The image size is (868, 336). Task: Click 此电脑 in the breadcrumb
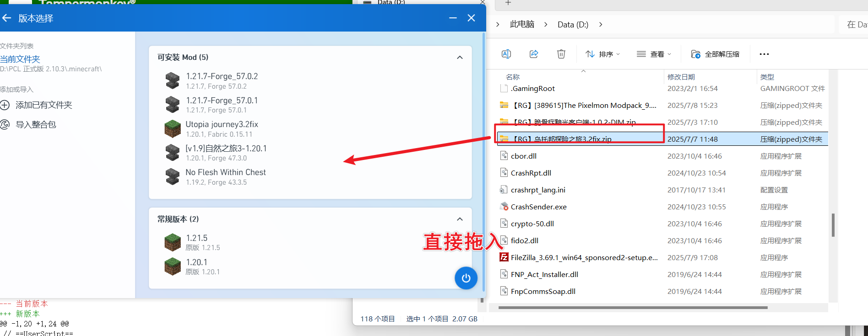522,25
